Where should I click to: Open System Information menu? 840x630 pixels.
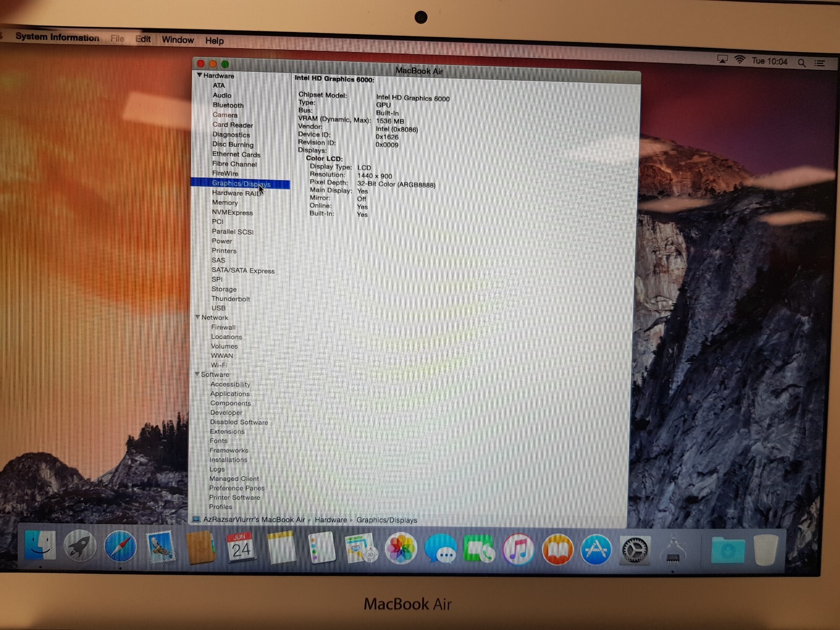pos(57,37)
